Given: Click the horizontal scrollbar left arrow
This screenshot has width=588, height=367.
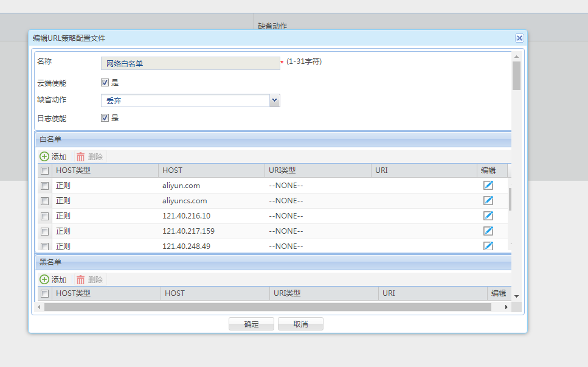Looking at the screenshot, I should coord(39,307).
